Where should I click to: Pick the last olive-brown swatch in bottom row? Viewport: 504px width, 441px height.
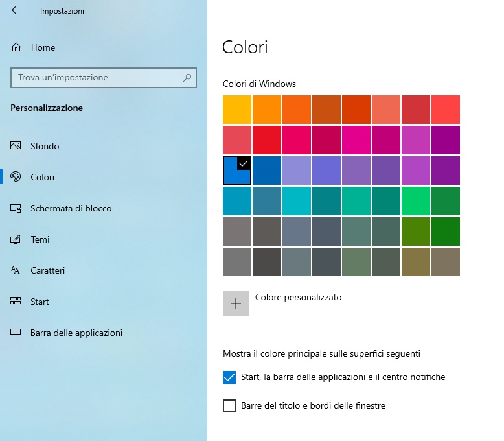[446, 262]
